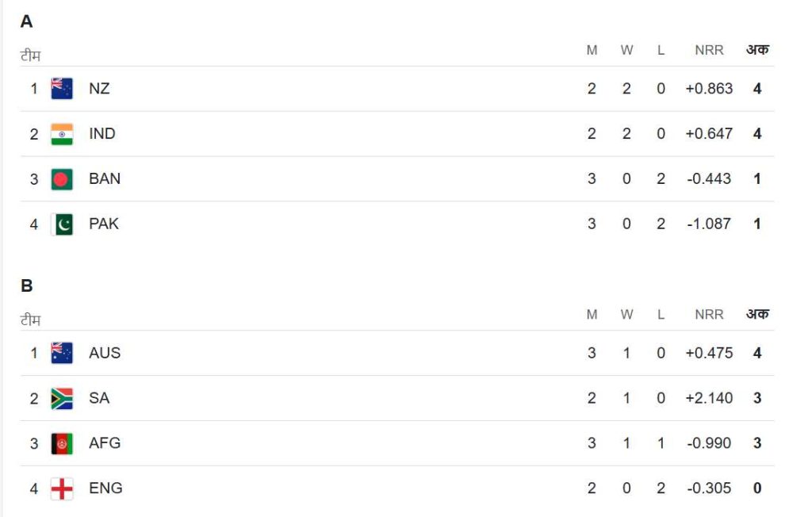Image resolution: width=812 pixels, height=517 pixels.
Task: Click the Australia flag icon
Action: pyautogui.click(x=62, y=353)
